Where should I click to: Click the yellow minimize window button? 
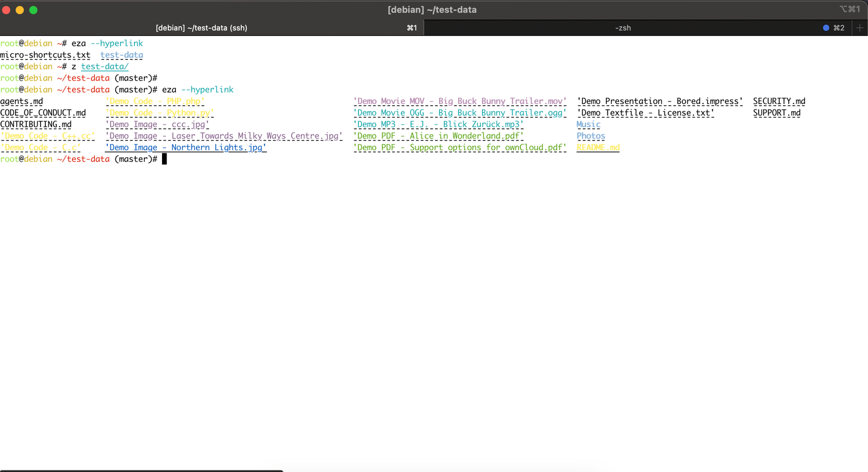(x=20, y=10)
